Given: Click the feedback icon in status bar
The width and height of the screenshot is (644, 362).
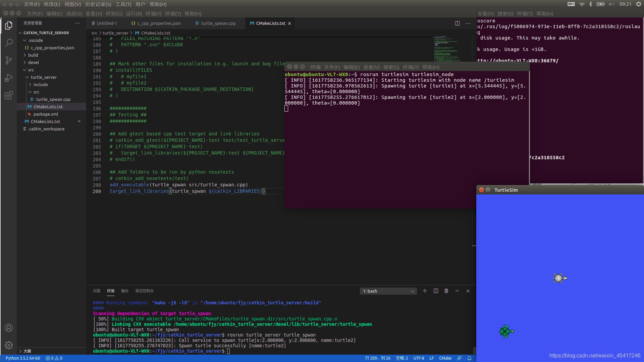Looking at the screenshot, I should point(460,358).
